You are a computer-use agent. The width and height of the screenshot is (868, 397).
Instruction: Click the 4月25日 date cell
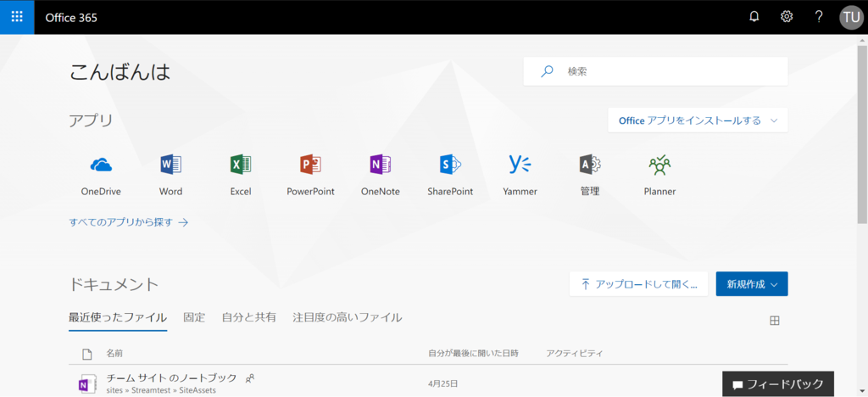click(x=442, y=383)
